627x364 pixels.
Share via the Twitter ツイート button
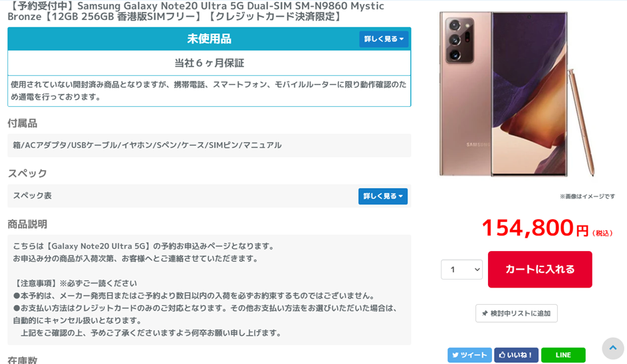click(x=469, y=355)
